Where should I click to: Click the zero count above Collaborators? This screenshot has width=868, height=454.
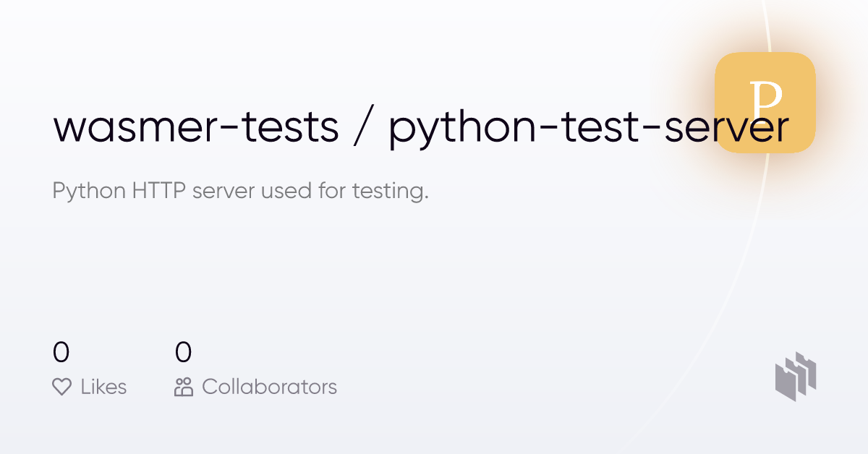(x=183, y=353)
